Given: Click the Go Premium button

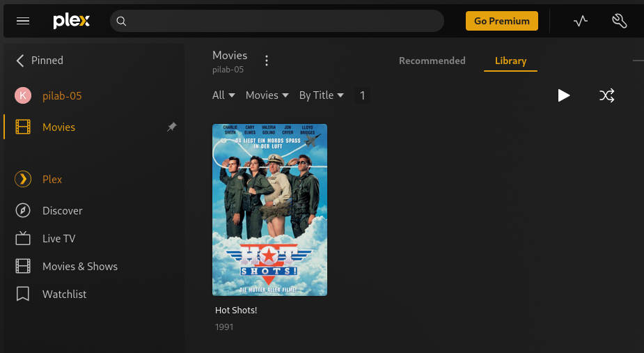Looking at the screenshot, I should point(501,21).
